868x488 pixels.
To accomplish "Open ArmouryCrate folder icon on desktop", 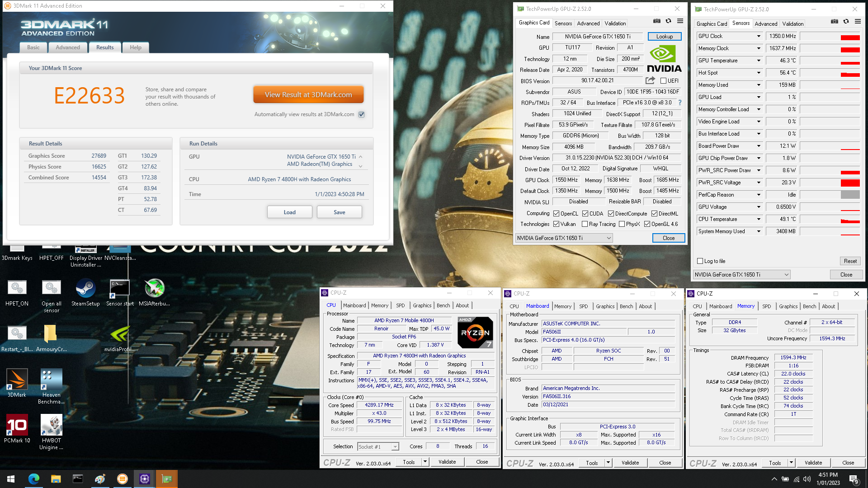I will pyautogui.click(x=51, y=338).
